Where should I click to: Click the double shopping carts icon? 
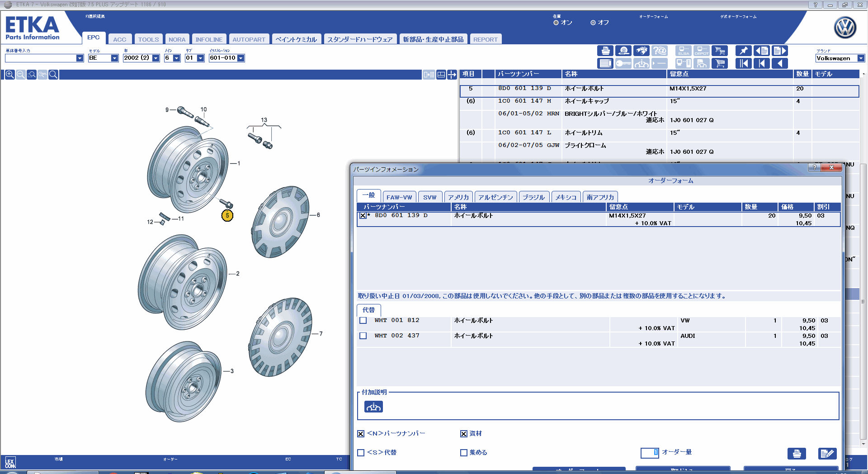(720, 51)
